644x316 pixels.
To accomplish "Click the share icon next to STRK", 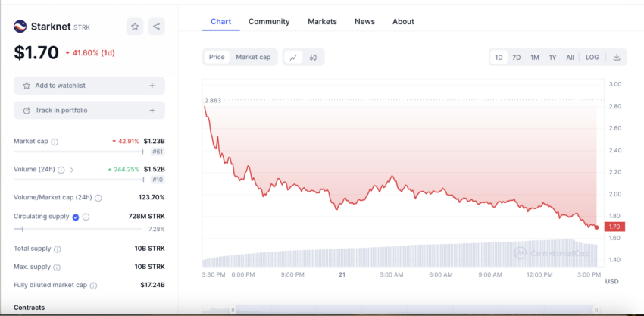I will pos(156,27).
